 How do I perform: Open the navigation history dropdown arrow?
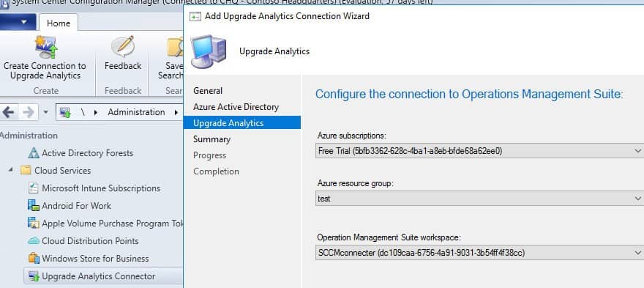45,112
